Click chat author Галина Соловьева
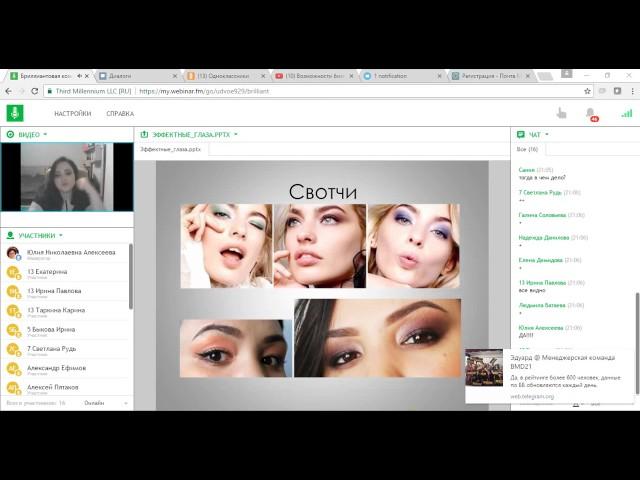Viewport: 640px width, 480px height. (x=542, y=215)
